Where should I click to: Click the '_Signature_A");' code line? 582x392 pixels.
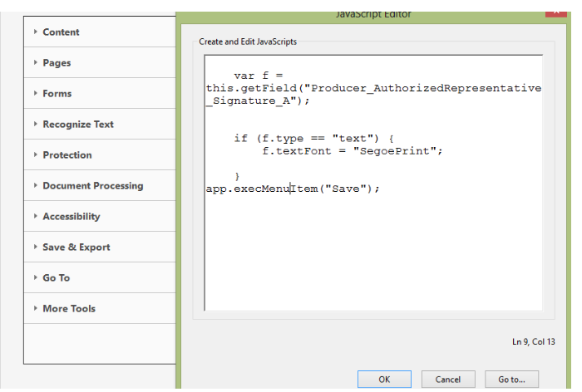coord(258,100)
